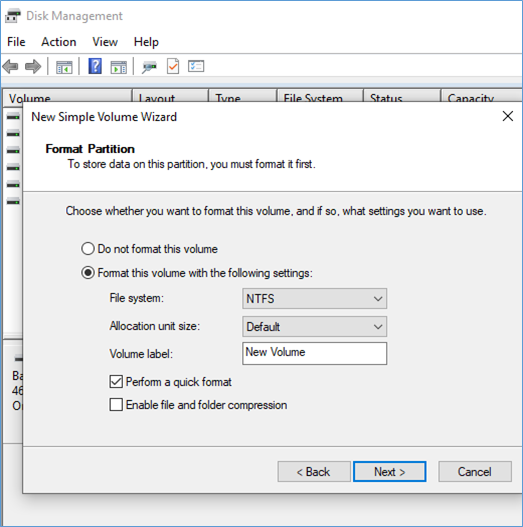Click the checkmark Properties toolbar icon
Image resolution: width=523 pixels, height=527 pixels.
pos(173,66)
